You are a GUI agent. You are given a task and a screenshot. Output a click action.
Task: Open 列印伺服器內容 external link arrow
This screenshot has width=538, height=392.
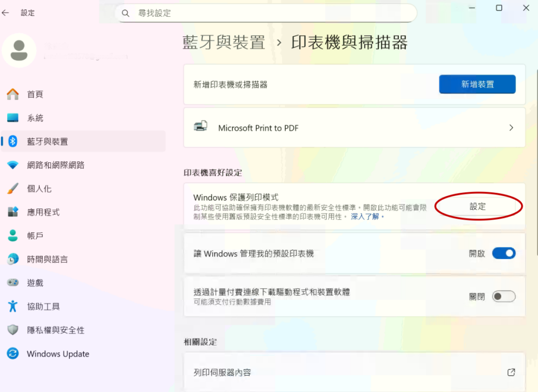(511, 372)
